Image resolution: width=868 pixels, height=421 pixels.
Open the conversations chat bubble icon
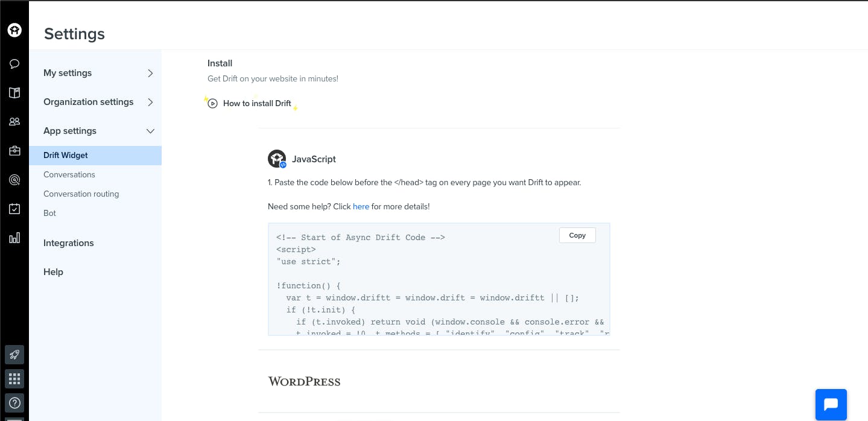click(14, 63)
